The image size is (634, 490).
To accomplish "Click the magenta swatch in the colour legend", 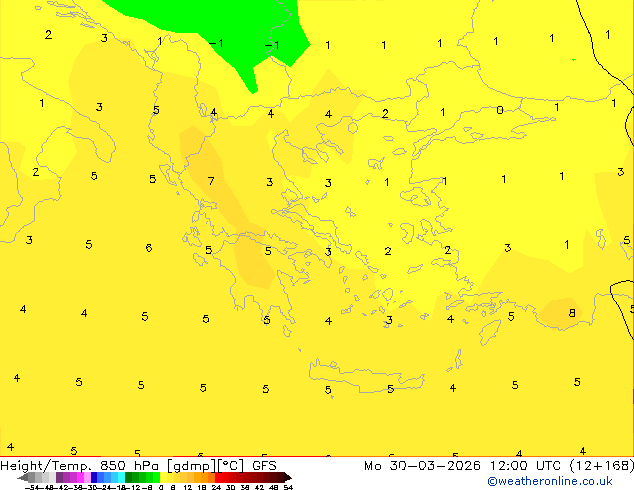I will [x=80, y=477].
